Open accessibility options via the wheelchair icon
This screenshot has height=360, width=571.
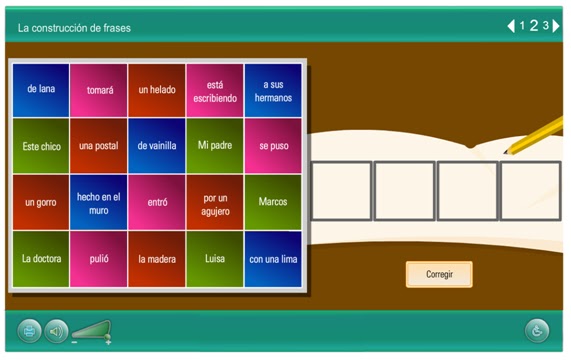point(537,331)
